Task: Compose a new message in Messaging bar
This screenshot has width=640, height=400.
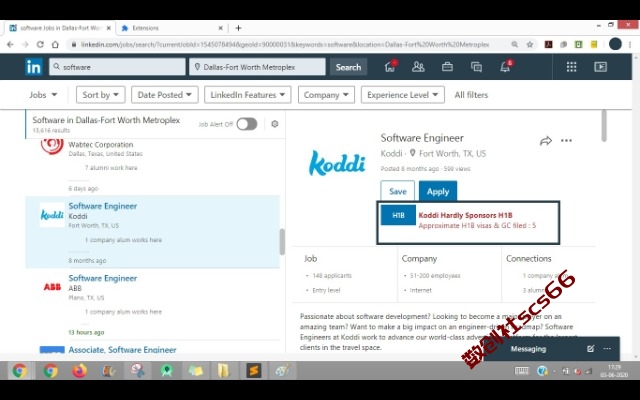Action: tap(590, 349)
